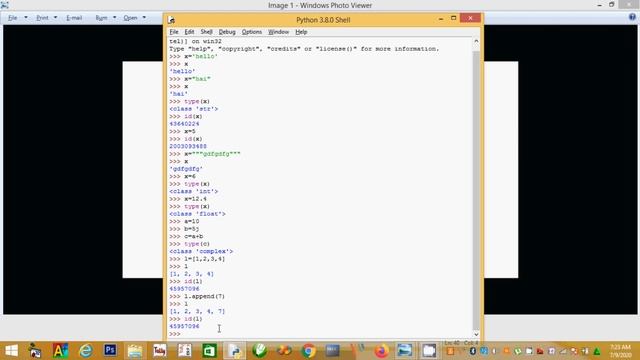Open Photo Viewer Print dropdown
This screenshot has height=360, width=640.
click(47, 18)
